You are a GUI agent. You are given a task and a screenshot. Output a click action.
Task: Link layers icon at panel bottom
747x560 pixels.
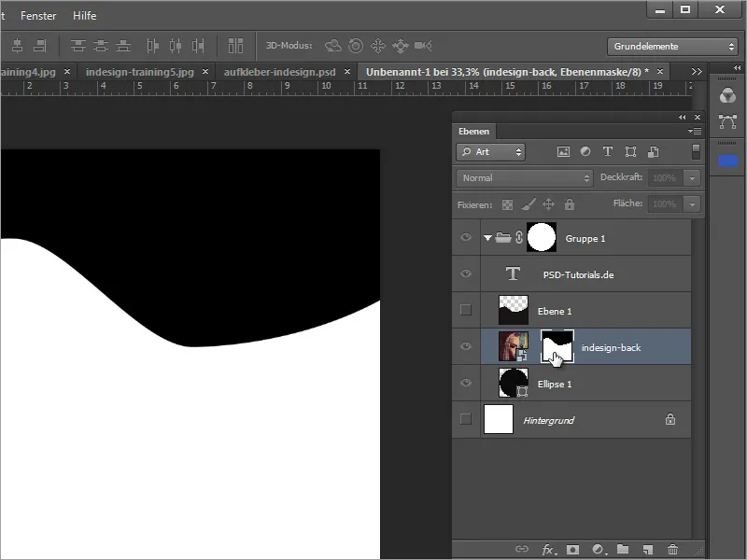[x=522, y=549]
